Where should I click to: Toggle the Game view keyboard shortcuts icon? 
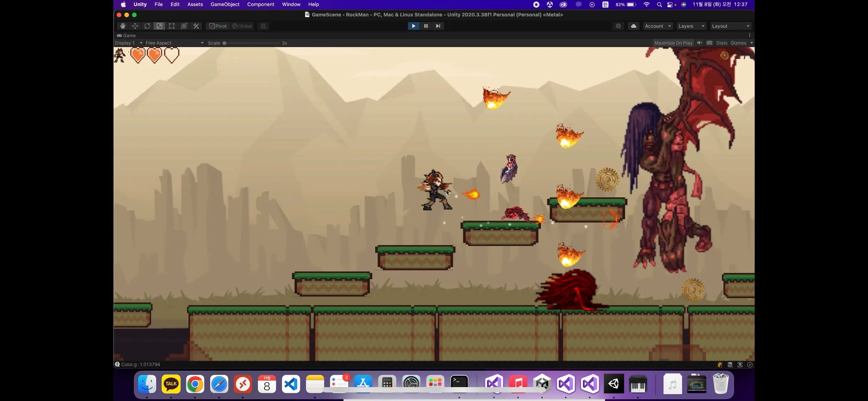(709, 43)
